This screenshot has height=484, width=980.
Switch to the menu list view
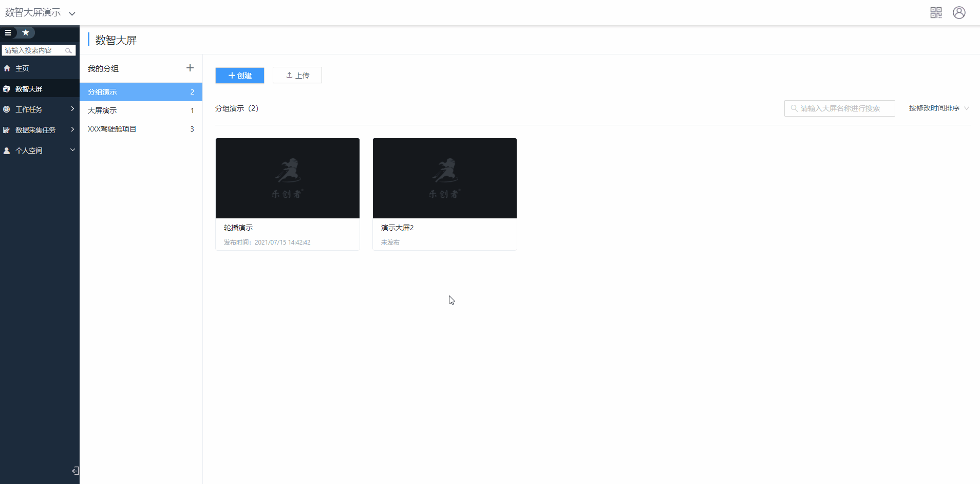pyautogui.click(x=8, y=33)
